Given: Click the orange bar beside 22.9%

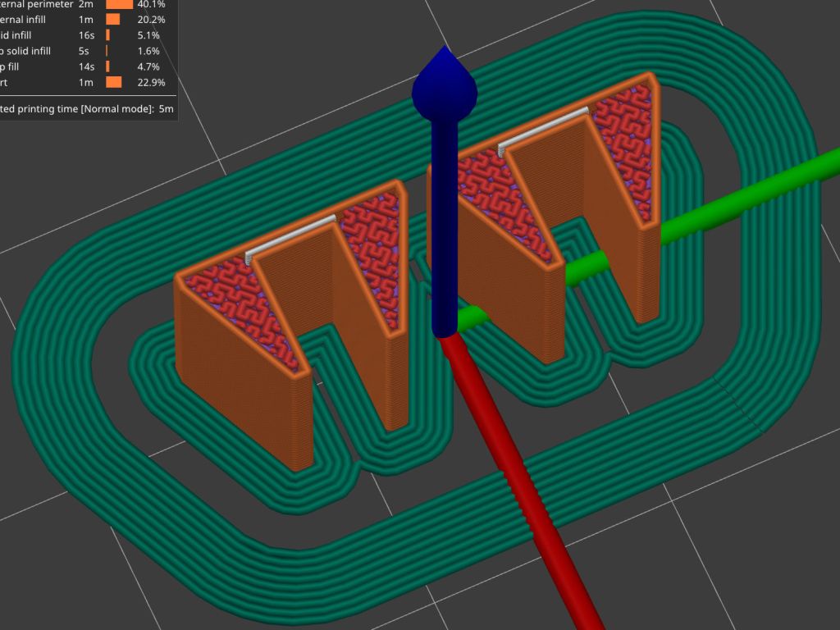Looking at the screenshot, I should 114,82.
